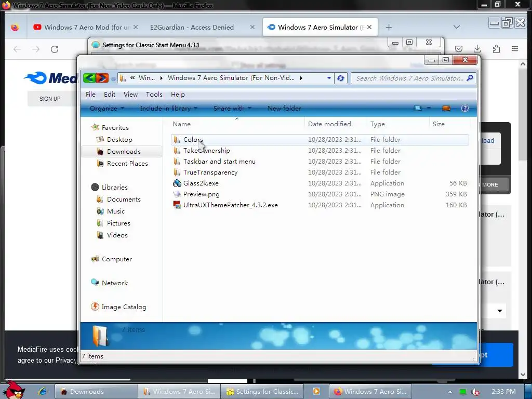Close the Windows 7 Aero Simulator tab
532x399 pixels.
click(x=369, y=27)
